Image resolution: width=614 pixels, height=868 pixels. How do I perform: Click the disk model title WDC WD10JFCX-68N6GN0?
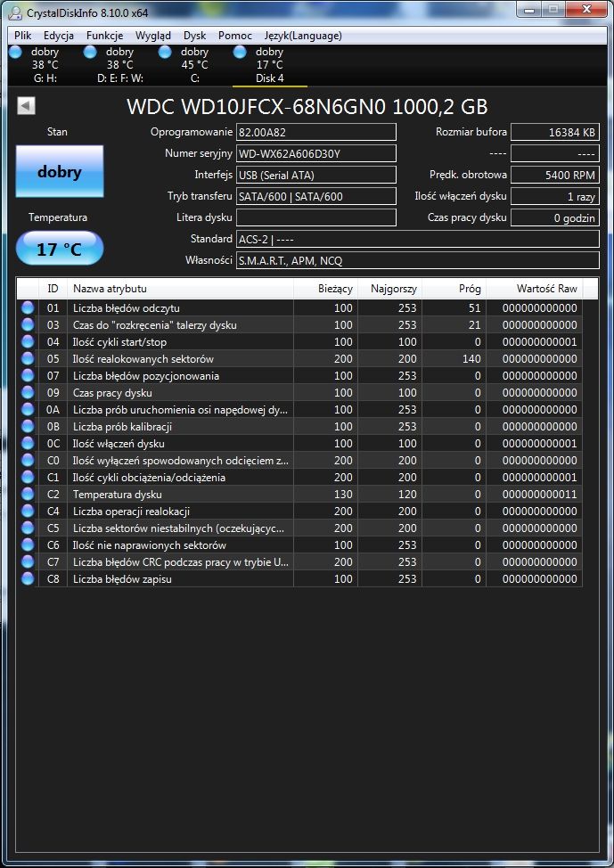307,106
